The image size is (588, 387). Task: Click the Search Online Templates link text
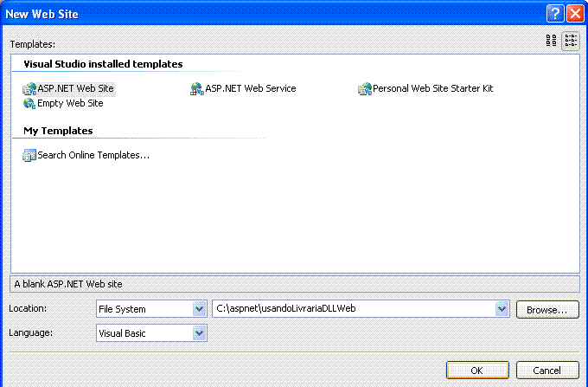93,155
